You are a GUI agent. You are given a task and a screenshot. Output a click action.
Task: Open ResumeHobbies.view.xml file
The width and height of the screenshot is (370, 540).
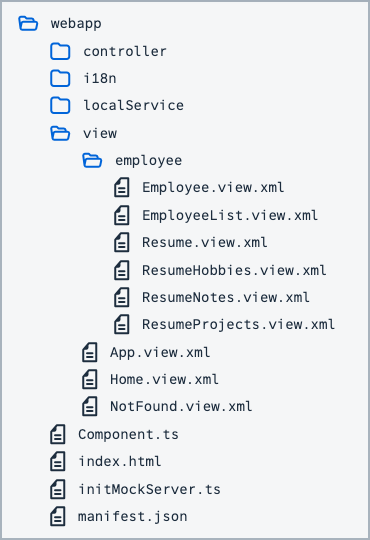234,270
